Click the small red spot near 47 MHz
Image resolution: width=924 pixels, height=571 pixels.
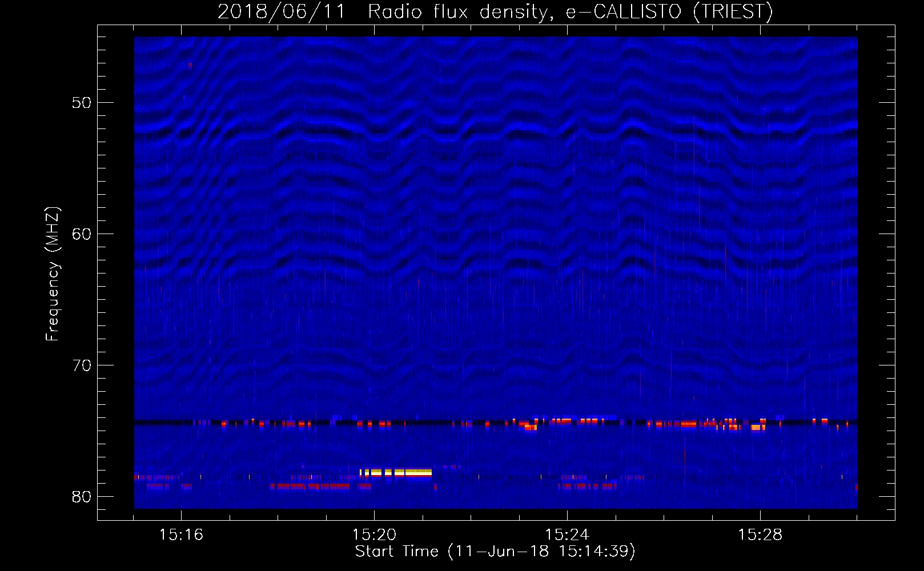click(190, 65)
